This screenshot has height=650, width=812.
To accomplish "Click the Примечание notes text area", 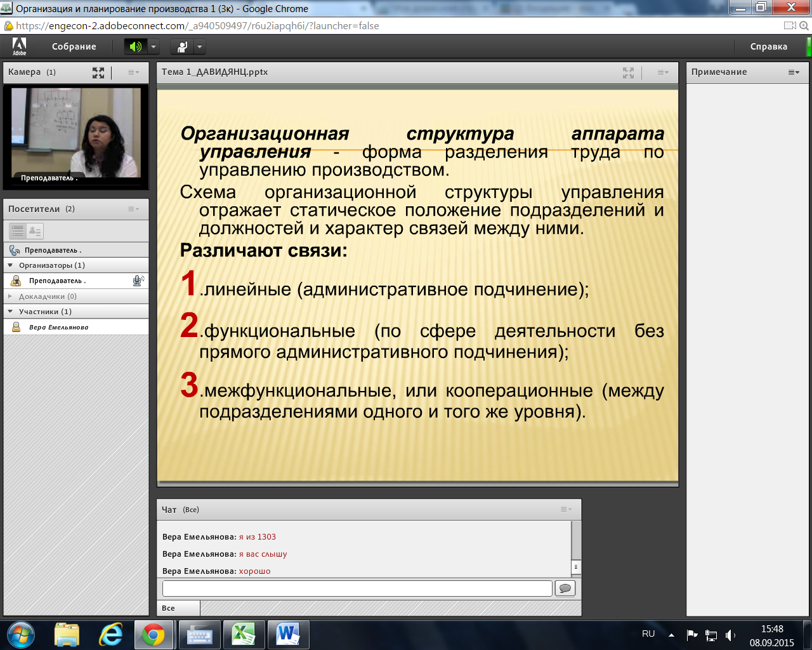I will click(747, 349).
